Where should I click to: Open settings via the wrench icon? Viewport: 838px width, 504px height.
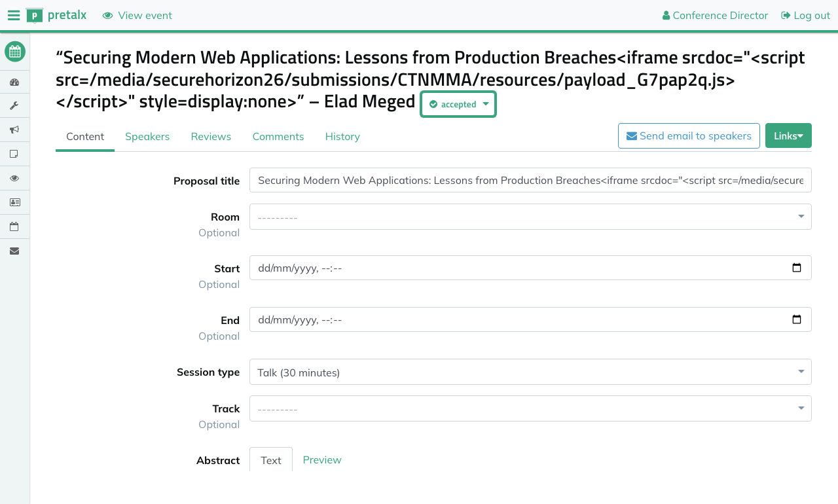click(x=14, y=106)
